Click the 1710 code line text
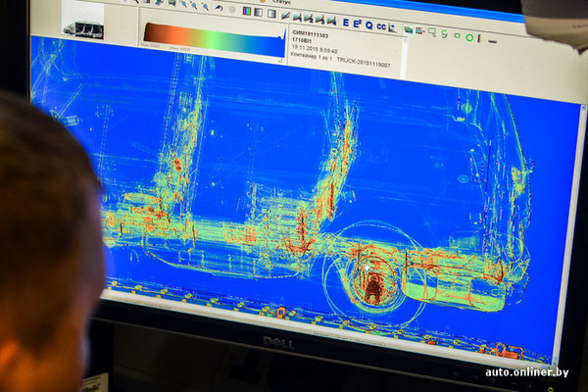The image size is (588, 392). (x=301, y=40)
